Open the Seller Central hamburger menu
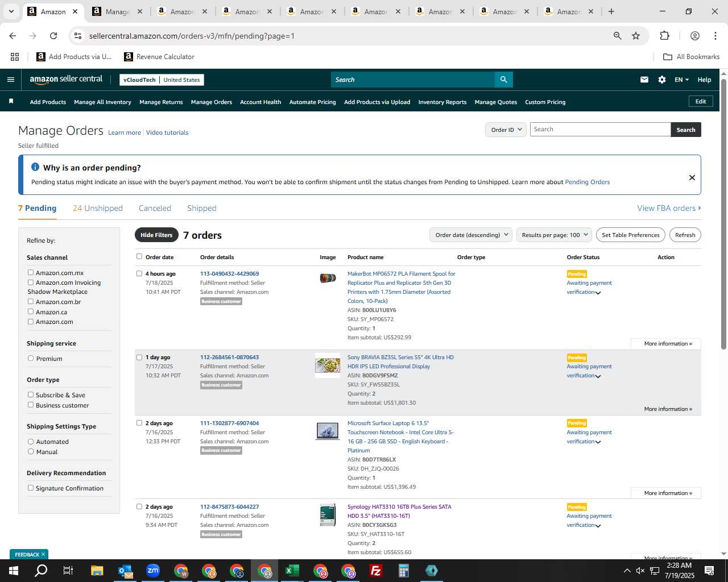Image resolution: width=728 pixels, height=582 pixels. tap(11, 80)
